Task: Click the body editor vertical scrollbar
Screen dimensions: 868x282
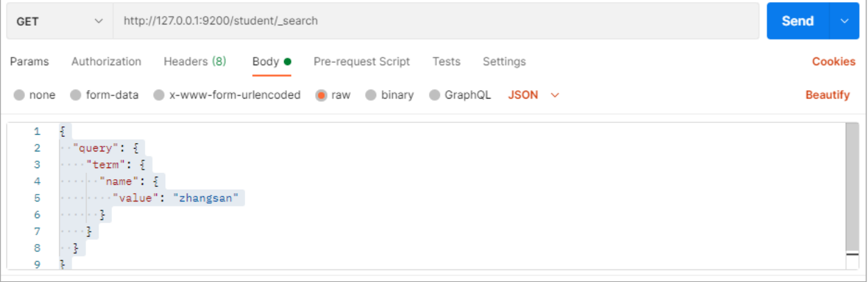Action: [x=852, y=188]
